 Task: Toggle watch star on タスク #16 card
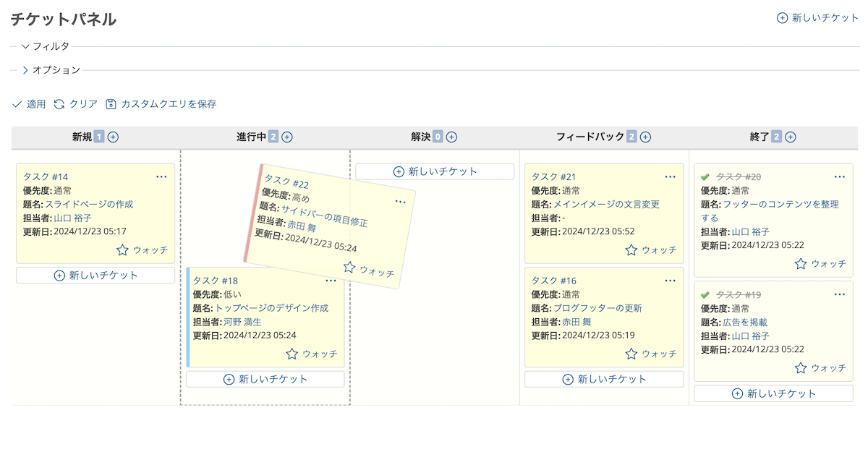631,354
